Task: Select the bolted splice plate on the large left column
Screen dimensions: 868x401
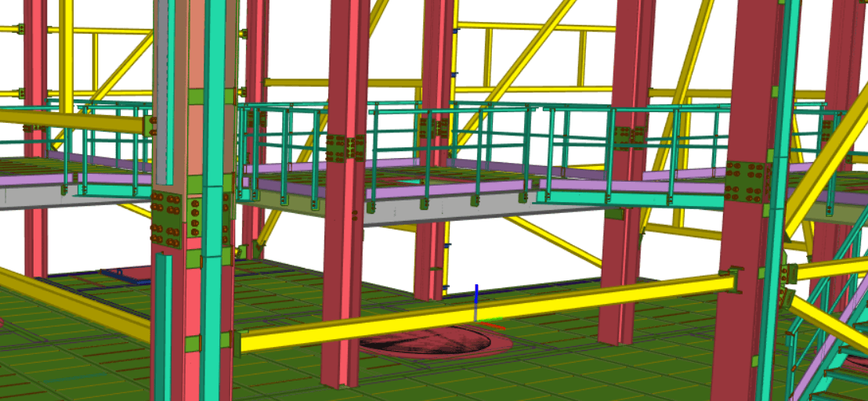Action: point(167,219)
